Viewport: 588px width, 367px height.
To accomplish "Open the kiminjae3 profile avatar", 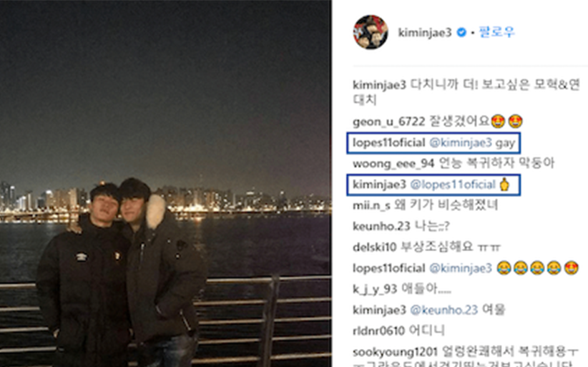I will pyautogui.click(x=370, y=32).
